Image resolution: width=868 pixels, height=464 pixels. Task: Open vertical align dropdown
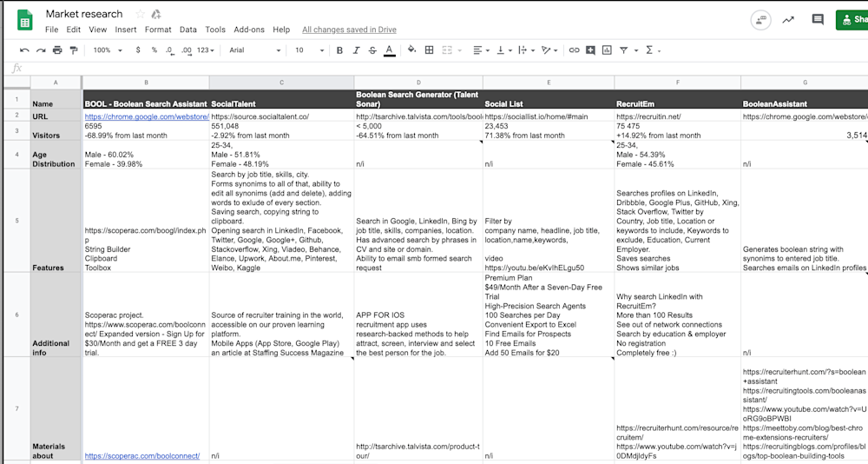point(503,50)
